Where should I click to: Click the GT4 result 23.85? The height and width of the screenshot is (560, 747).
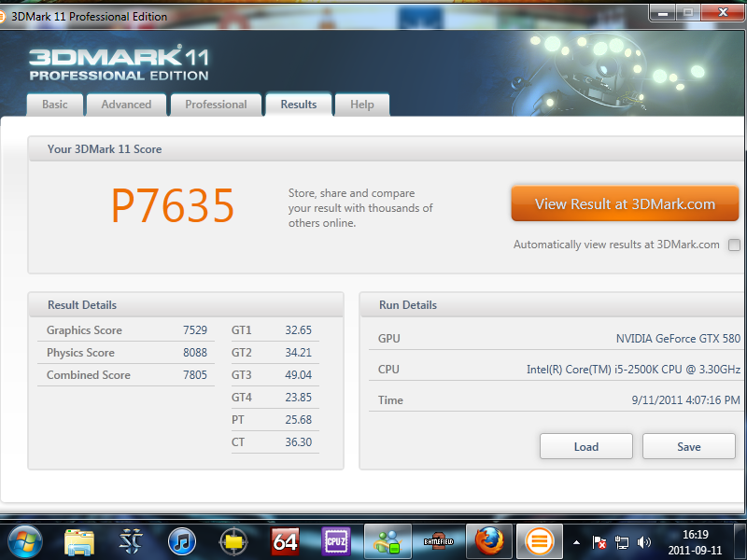pos(298,398)
